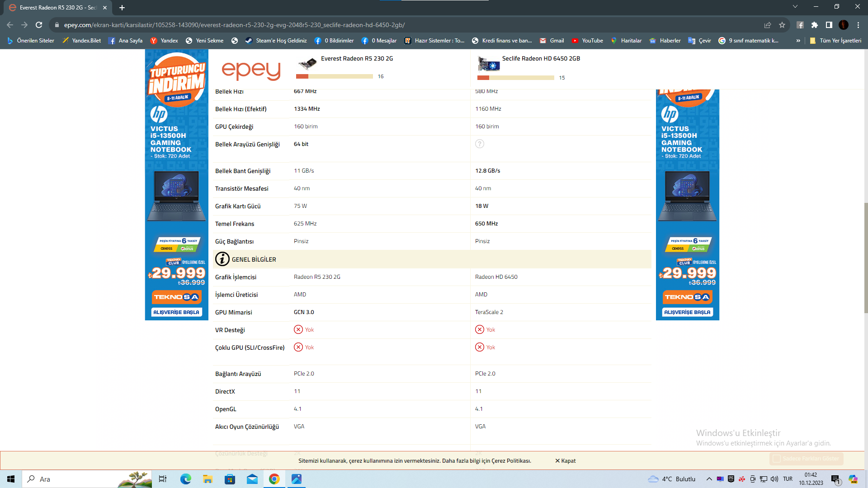
Task: Bookmark this page with the star icon
Action: [x=782, y=25]
